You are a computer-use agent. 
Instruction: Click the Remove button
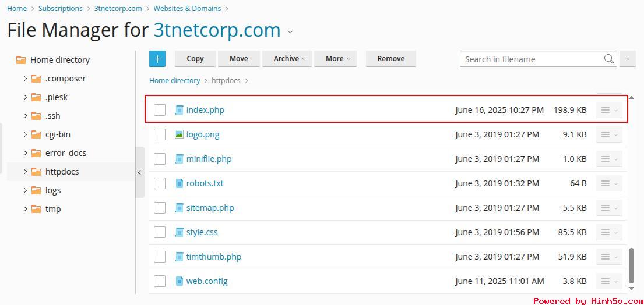point(391,59)
